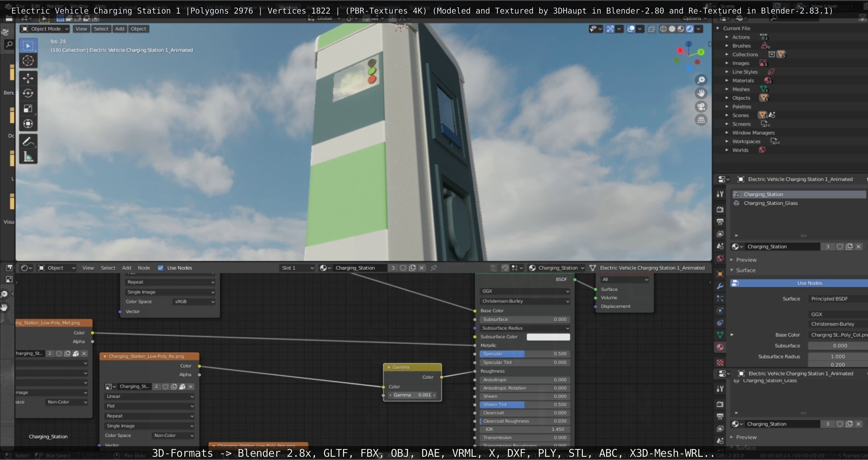Open the 3D viewport Object menu
868x460 pixels.
point(139,29)
